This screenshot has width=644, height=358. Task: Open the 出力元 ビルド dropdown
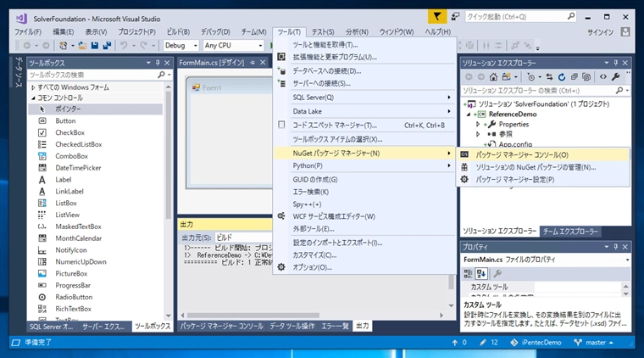(243, 238)
